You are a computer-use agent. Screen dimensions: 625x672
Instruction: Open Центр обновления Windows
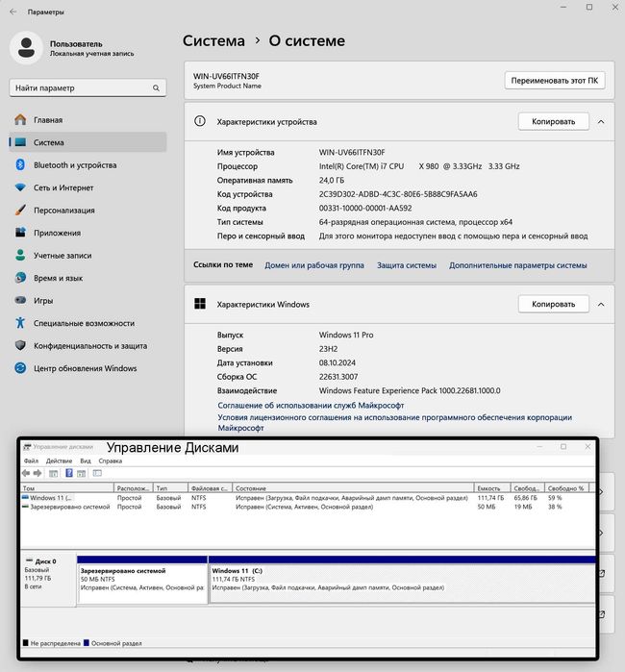tap(87, 368)
